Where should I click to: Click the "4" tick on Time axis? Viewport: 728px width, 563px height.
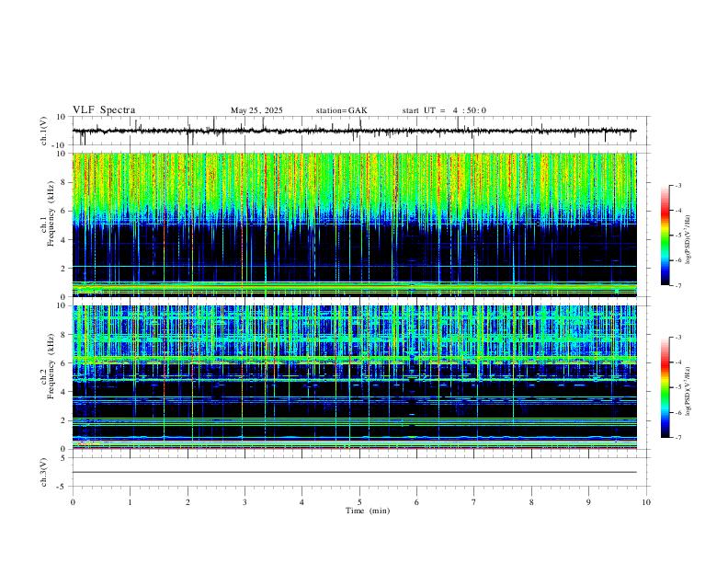click(x=302, y=502)
